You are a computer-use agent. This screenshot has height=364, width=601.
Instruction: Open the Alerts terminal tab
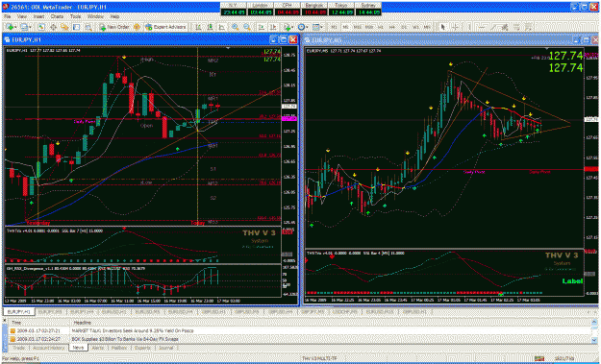pos(98,348)
